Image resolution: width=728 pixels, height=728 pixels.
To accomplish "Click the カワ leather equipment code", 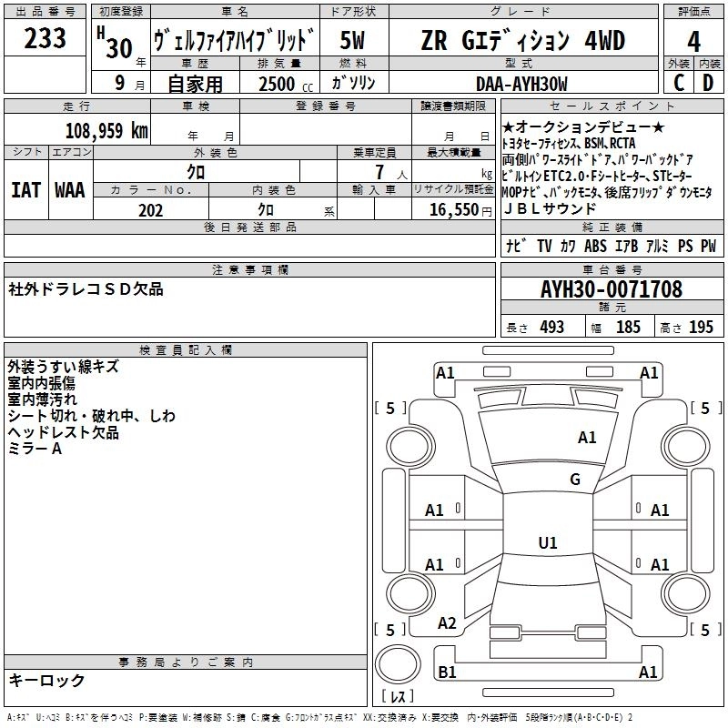I will coord(568,246).
